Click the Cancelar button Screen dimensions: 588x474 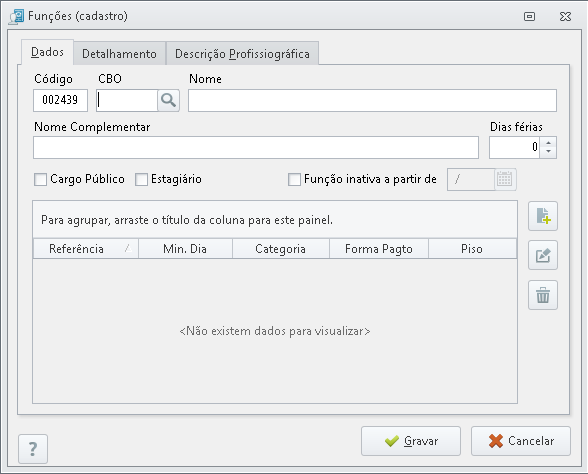tap(521, 441)
